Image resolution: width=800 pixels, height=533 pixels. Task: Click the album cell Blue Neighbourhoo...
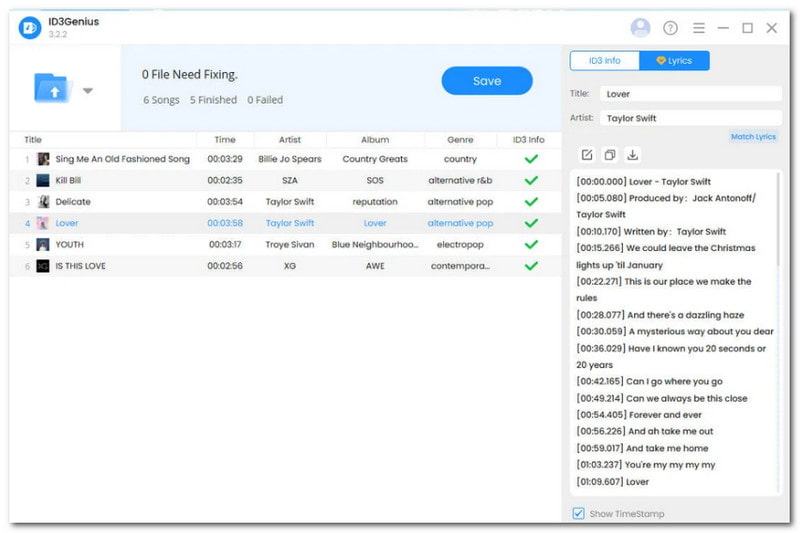point(375,244)
